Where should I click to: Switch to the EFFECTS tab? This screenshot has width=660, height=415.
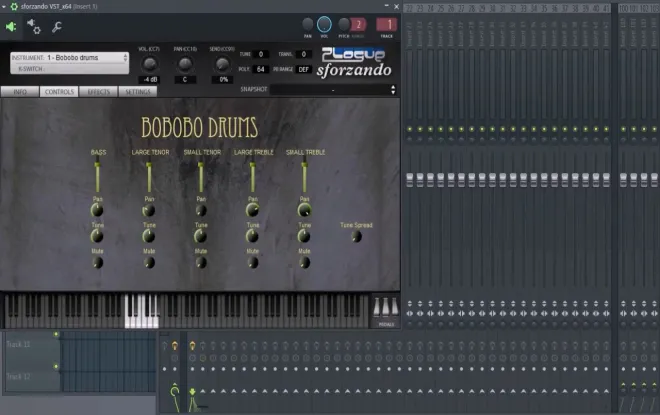(x=98, y=92)
